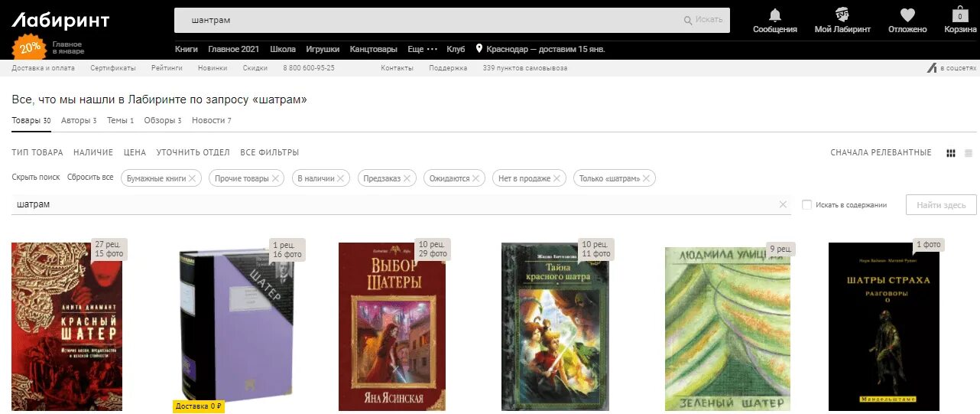Open the Книги menu item
This screenshot has height=414, width=980.
187,49
